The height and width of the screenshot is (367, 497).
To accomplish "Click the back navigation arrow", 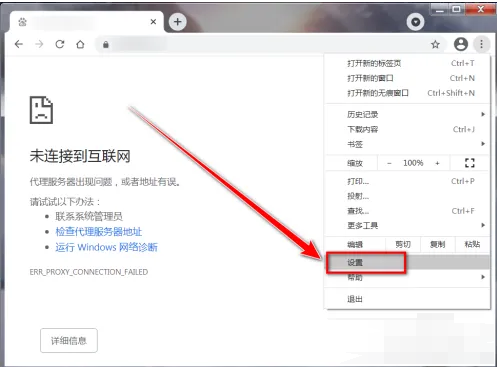I will 19,44.
